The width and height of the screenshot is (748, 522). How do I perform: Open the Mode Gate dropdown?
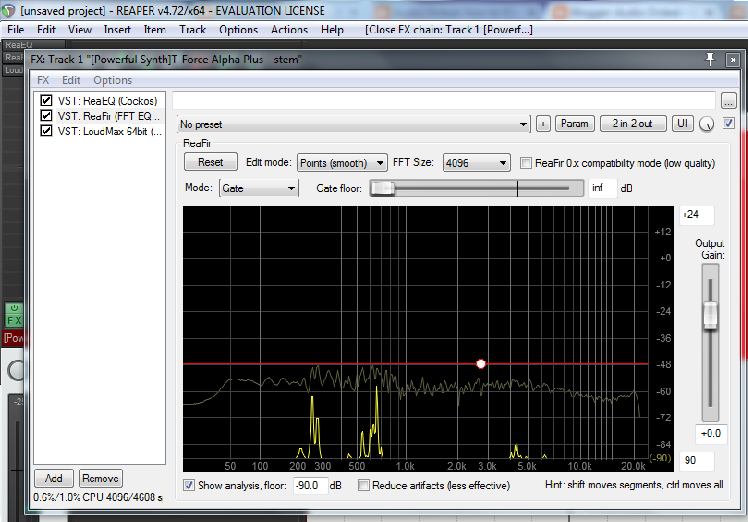click(259, 188)
